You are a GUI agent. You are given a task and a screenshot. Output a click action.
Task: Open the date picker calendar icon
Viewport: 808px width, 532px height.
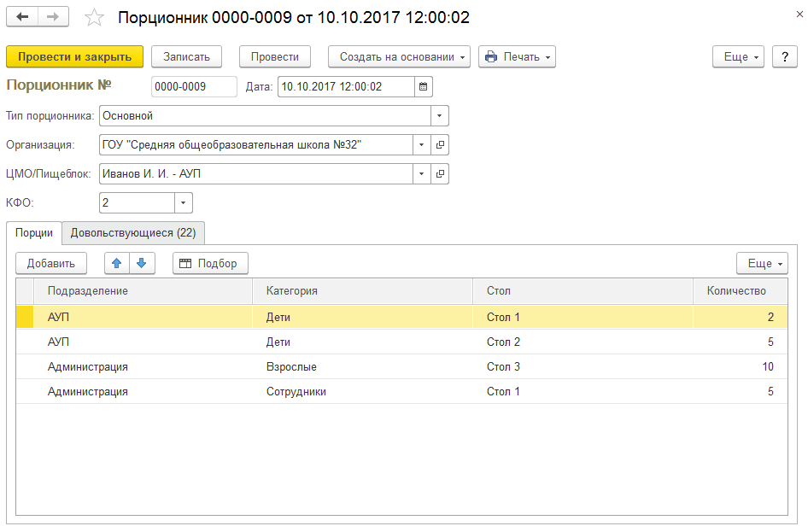tap(423, 86)
